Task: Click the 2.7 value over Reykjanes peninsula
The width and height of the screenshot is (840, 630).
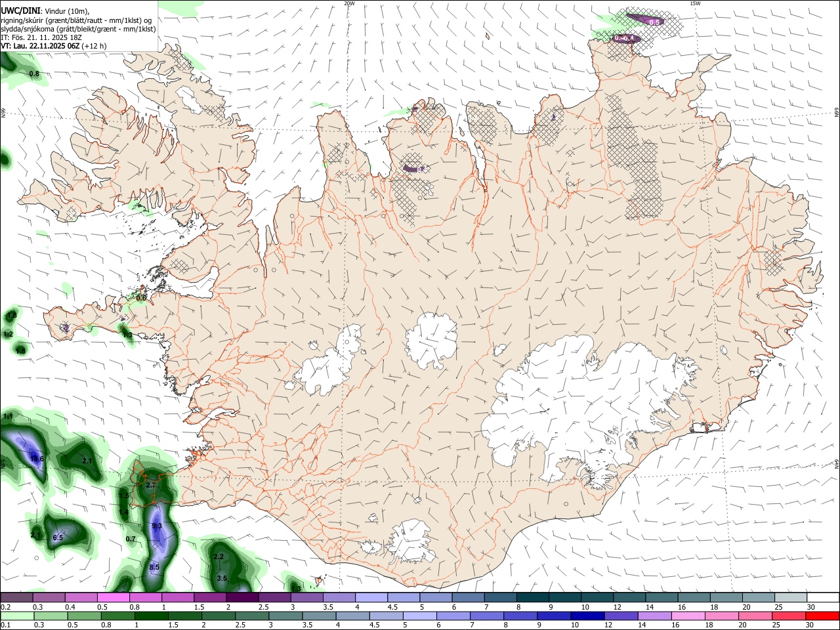Action: point(151,486)
